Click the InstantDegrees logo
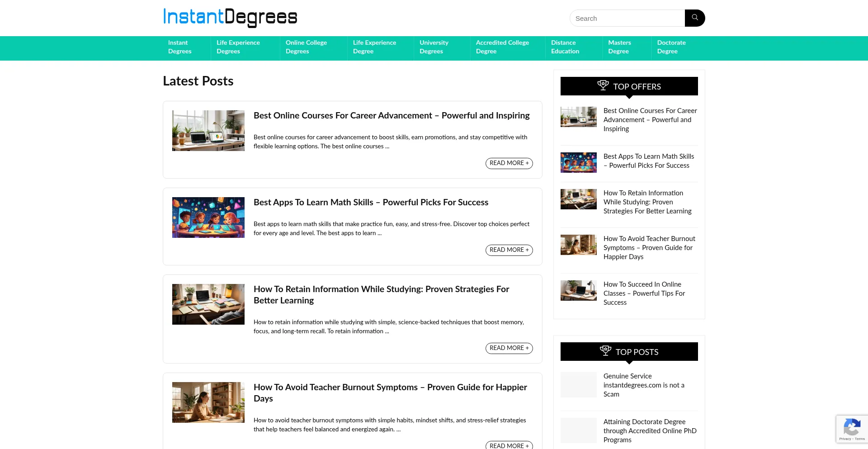The width and height of the screenshot is (868, 449). tap(230, 18)
